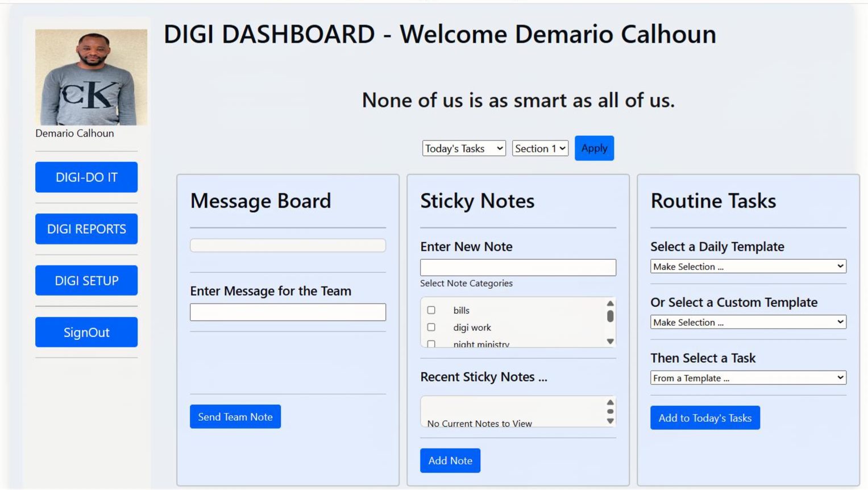Open the From a Template task dropdown
Image resolution: width=868 pixels, height=490 pixels.
(748, 378)
